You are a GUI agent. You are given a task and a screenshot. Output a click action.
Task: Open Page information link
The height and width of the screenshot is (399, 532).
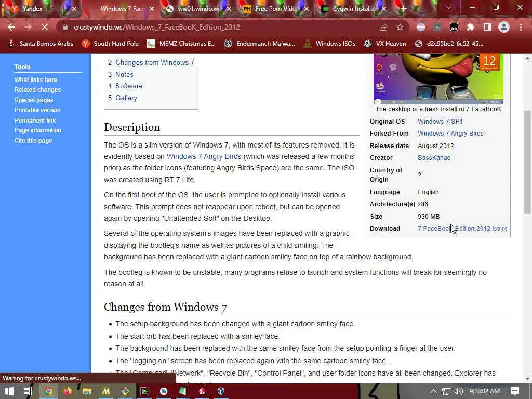pyautogui.click(x=37, y=130)
